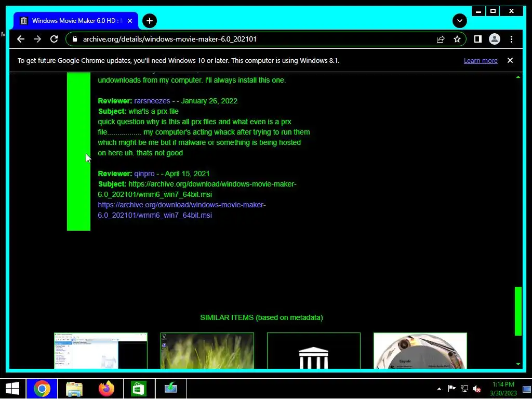532x399 pixels.
Task: Open the wmm6_win7_64bit.msi download link
Action: coord(181,210)
